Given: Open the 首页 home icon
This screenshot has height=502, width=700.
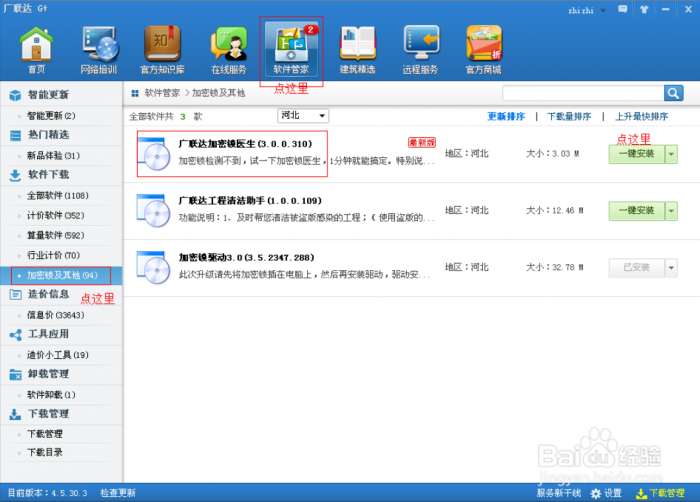Looking at the screenshot, I should click(36, 49).
